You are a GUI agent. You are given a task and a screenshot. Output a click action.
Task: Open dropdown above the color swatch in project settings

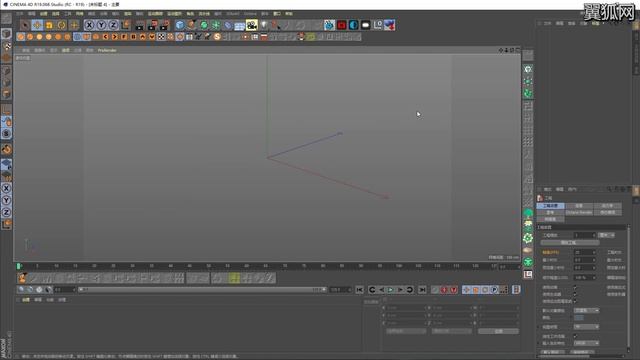pyautogui.click(x=587, y=311)
